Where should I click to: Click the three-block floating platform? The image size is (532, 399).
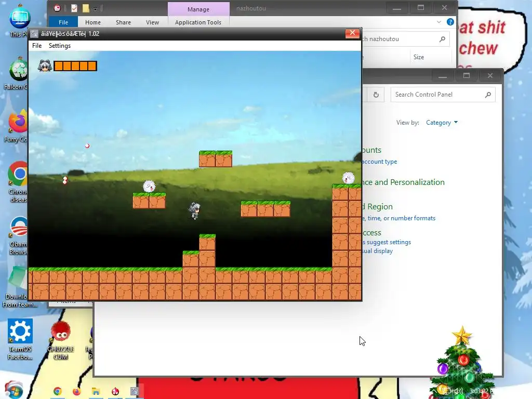point(265,209)
